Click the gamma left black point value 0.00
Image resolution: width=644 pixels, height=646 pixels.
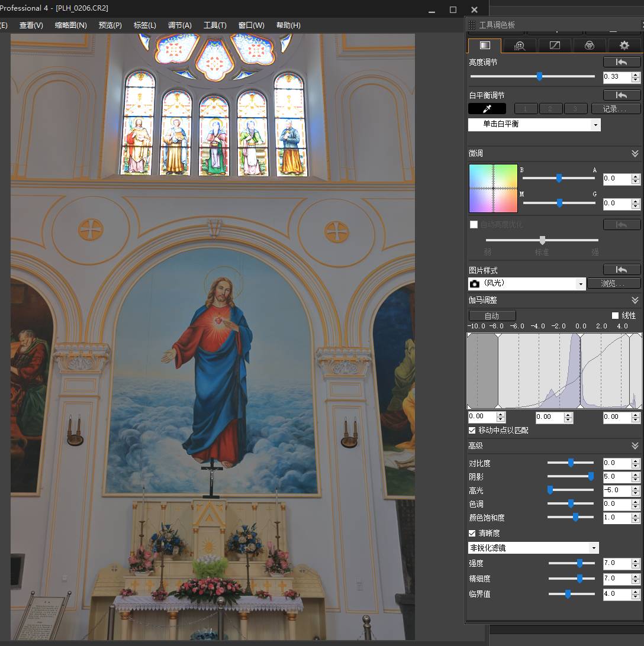coord(482,417)
